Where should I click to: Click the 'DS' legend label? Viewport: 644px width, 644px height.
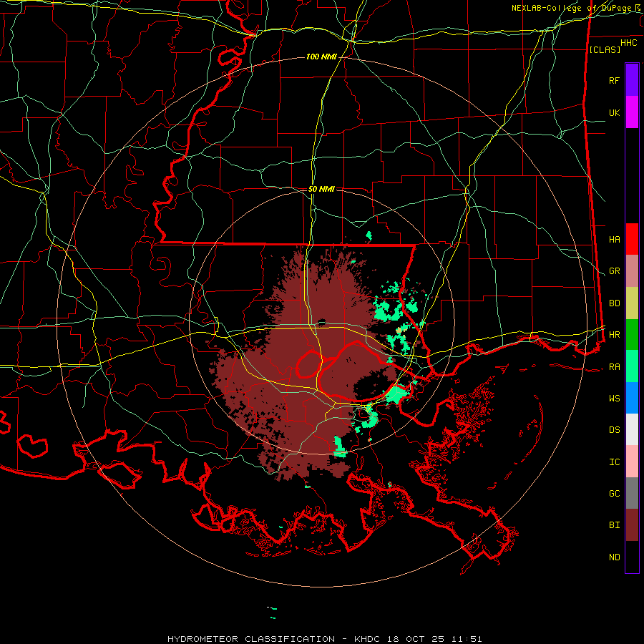(614, 430)
